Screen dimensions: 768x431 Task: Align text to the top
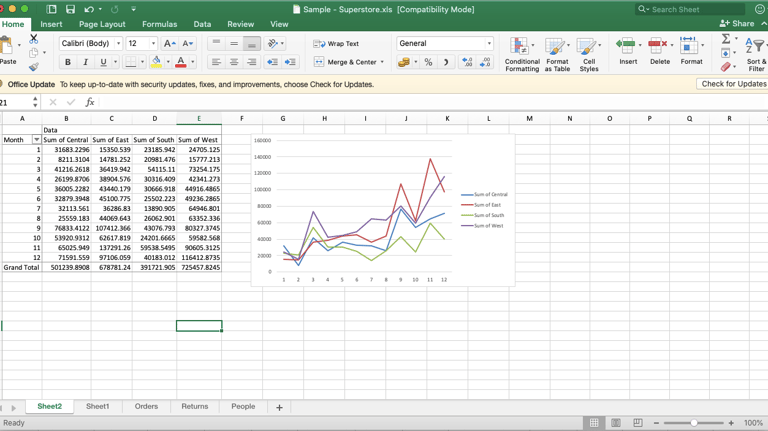[x=216, y=44]
